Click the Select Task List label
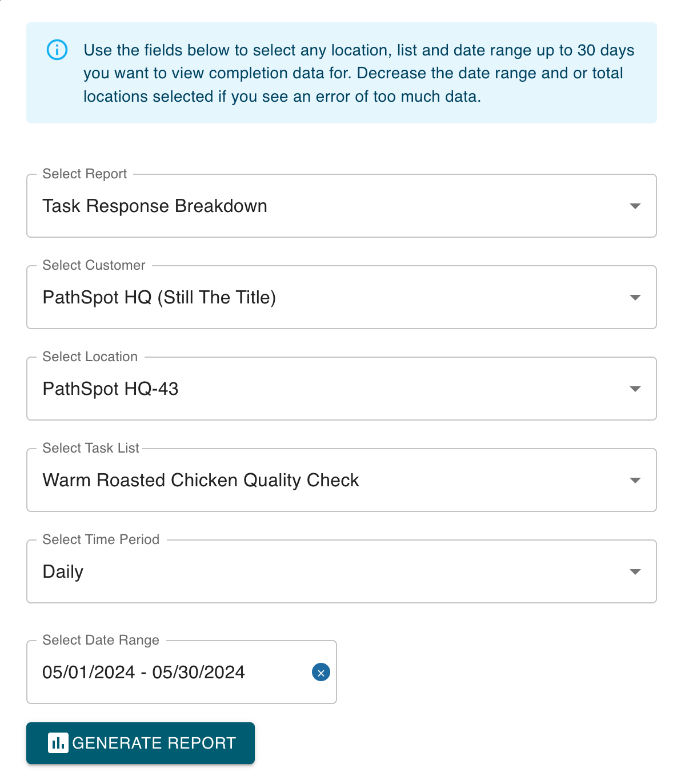Image resolution: width=681 pixels, height=784 pixels. [x=91, y=448]
